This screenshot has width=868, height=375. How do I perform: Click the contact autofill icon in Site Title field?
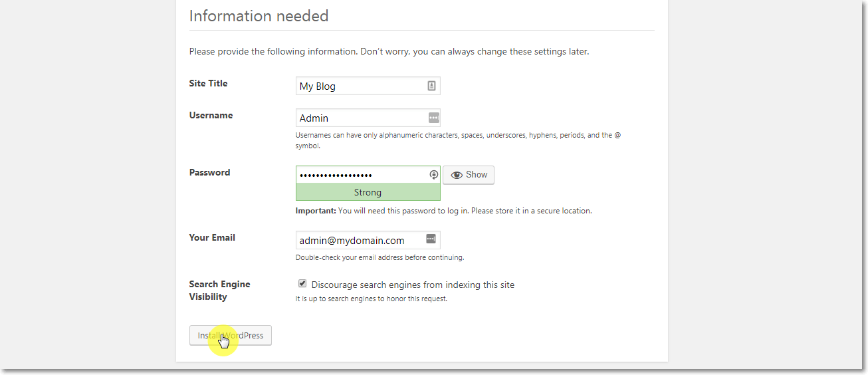[x=431, y=86]
